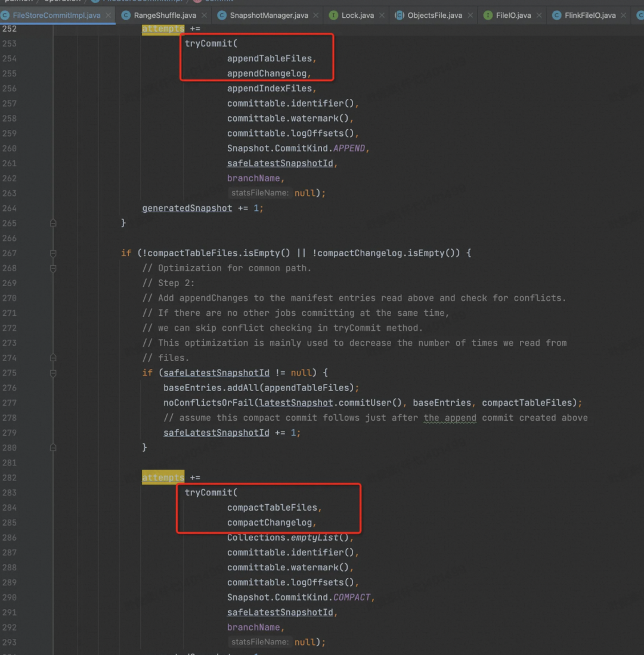This screenshot has width=644, height=655.
Task: Click the safeLatestSnapshotId variable on line 261
Action: point(280,163)
